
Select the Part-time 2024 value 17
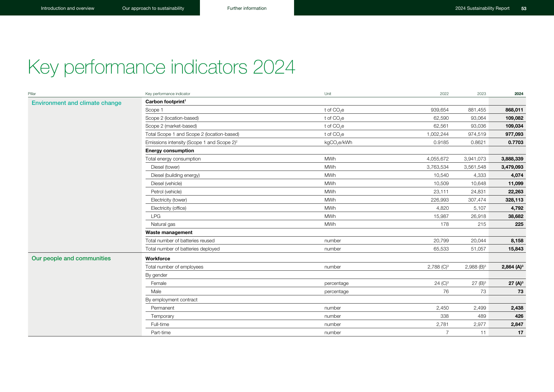(521, 333)
